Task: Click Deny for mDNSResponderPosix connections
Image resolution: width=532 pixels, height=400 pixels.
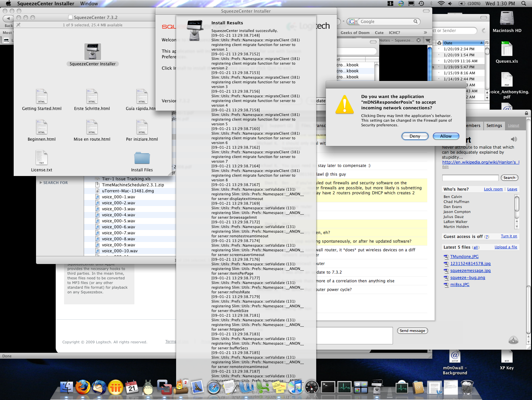Action: click(415, 136)
